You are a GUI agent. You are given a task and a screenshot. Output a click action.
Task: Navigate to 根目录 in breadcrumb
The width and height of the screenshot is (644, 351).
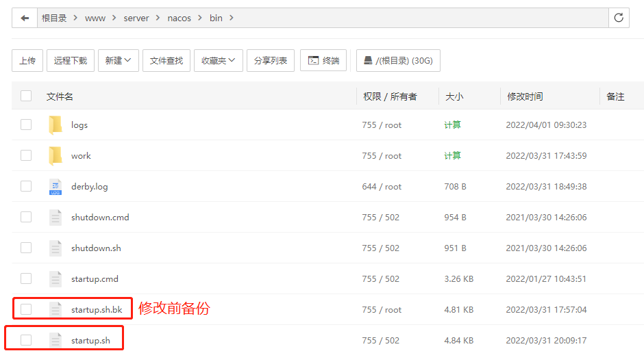(x=54, y=18)
